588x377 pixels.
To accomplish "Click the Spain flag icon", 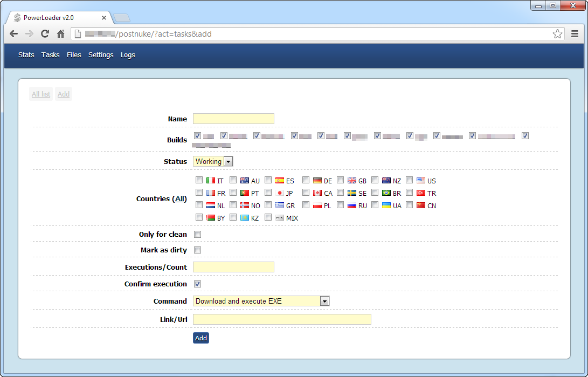I will tap(279, 181).
